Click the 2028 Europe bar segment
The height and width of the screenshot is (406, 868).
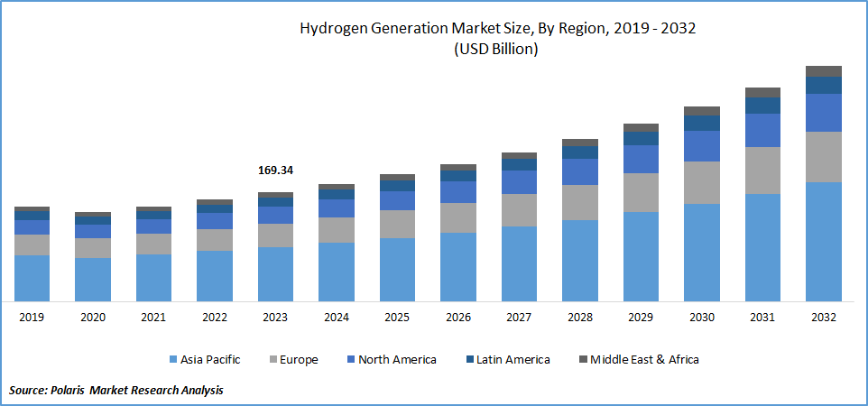580,203
